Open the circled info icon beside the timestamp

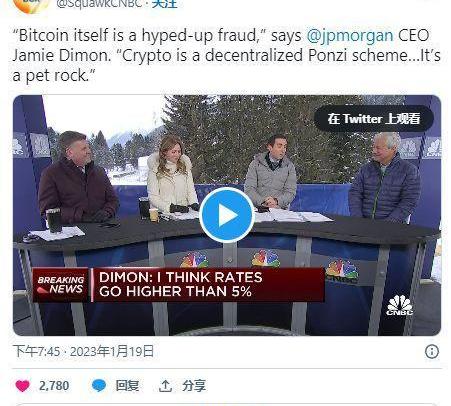(432, 352)
